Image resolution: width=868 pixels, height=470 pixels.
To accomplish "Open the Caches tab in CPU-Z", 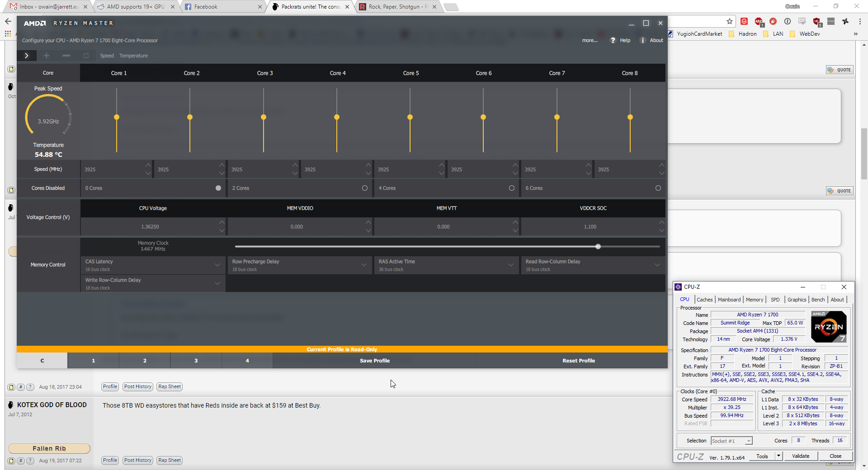I will tap(704, 300).
